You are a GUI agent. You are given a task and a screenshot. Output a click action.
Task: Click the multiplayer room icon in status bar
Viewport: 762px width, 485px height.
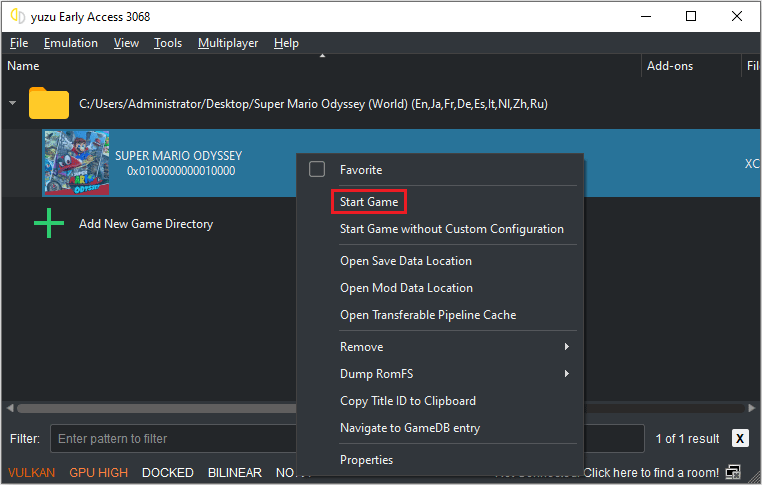tap(734, 472)
